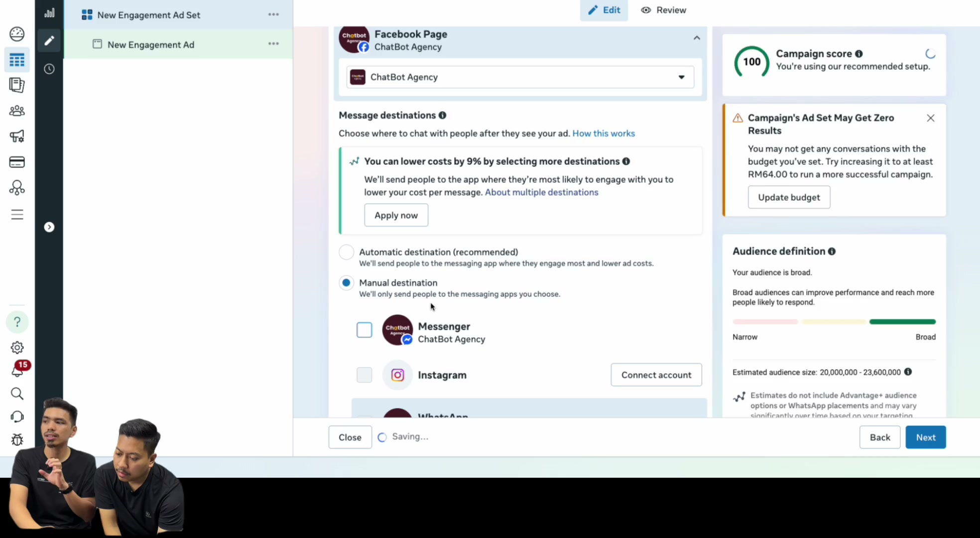Collapse the Facebook Page section chevron
This screenshot has width=980, height=538.
point(697,38)
